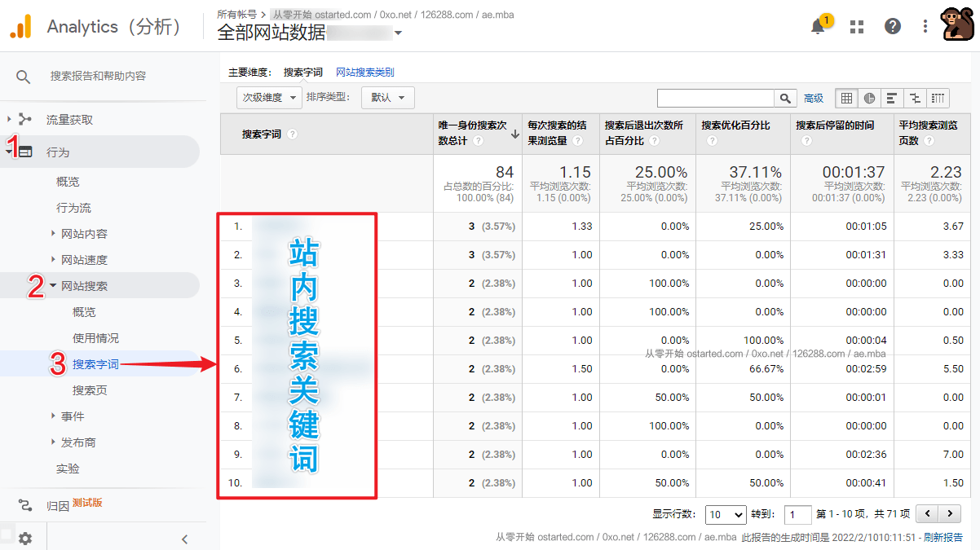Expand the 发布商 submenu
The width and height of the screenshot is (980, 550).
(x=54, y=442)
